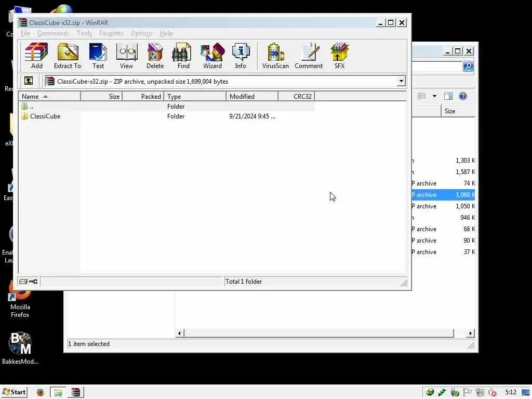Click the SFX toolbar icon
This screenshot has width=532, height=399.
click(339, 56)
